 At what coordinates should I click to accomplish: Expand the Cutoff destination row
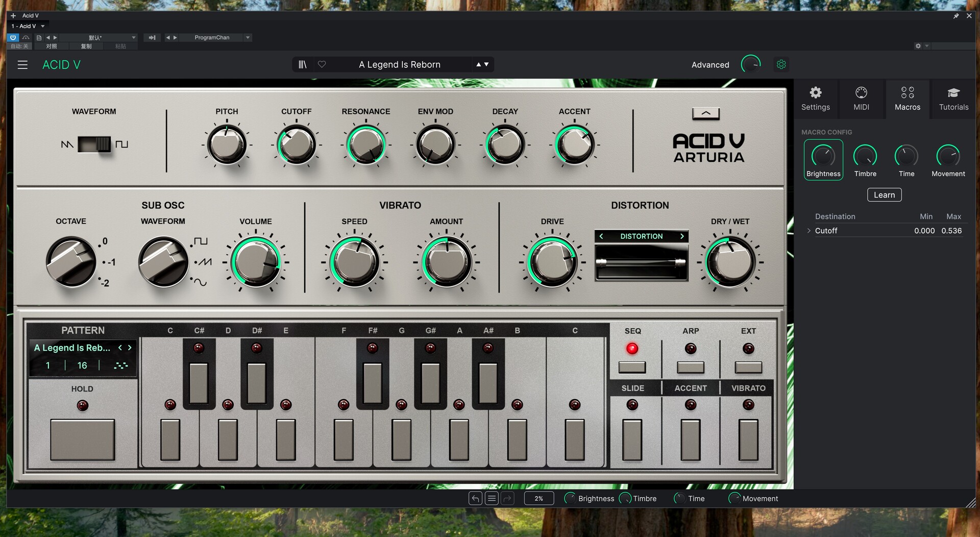coord(808,231)
